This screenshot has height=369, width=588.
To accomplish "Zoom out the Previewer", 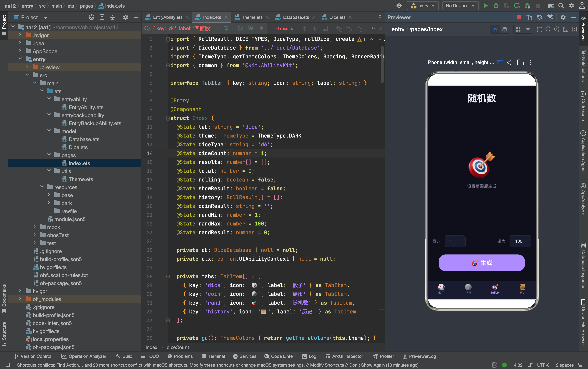I will (x=548, y=29).
